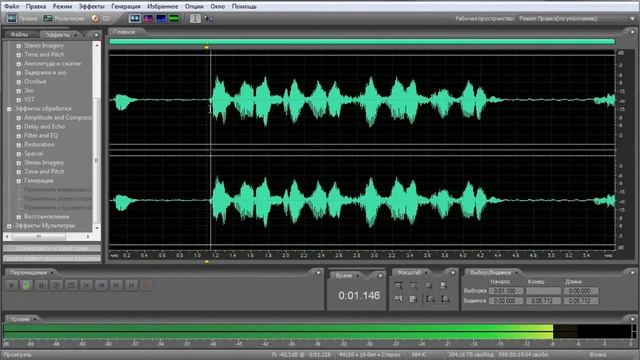Open the Избранное menu
The width and height of the screenshot is (640, 360).
click(162, 7)
